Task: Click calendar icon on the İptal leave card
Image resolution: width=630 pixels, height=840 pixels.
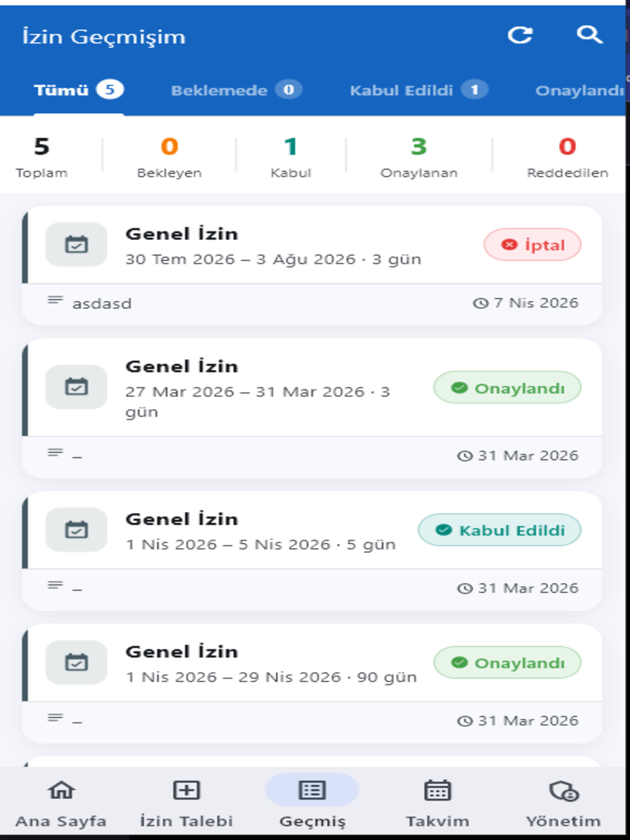Action: (76, 244)
